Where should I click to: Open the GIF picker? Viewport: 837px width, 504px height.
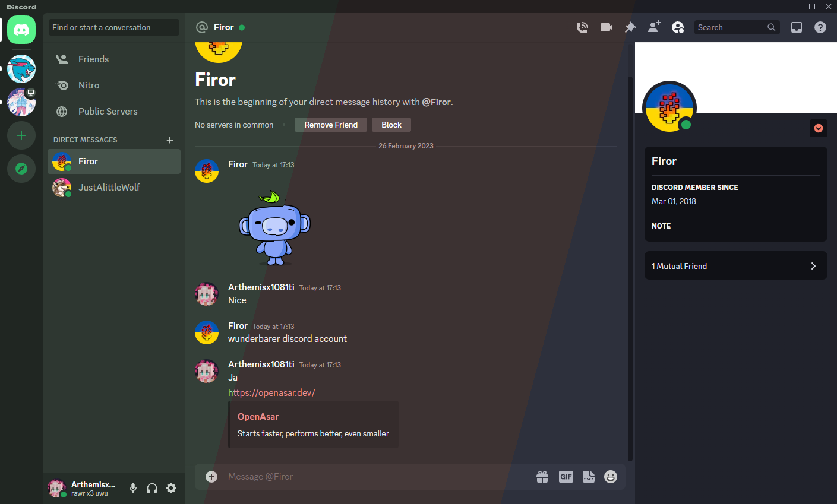pyautogui.click(x=566, y=477)
